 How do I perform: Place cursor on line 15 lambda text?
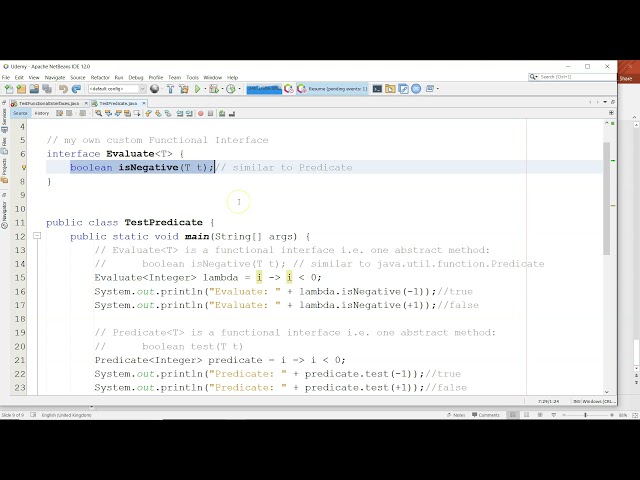220,278
